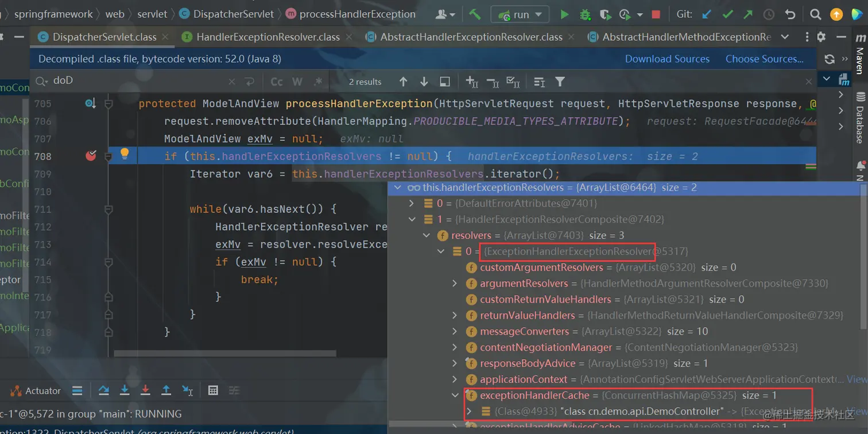
Task: Open search results in find window
Action: [444, 82]
